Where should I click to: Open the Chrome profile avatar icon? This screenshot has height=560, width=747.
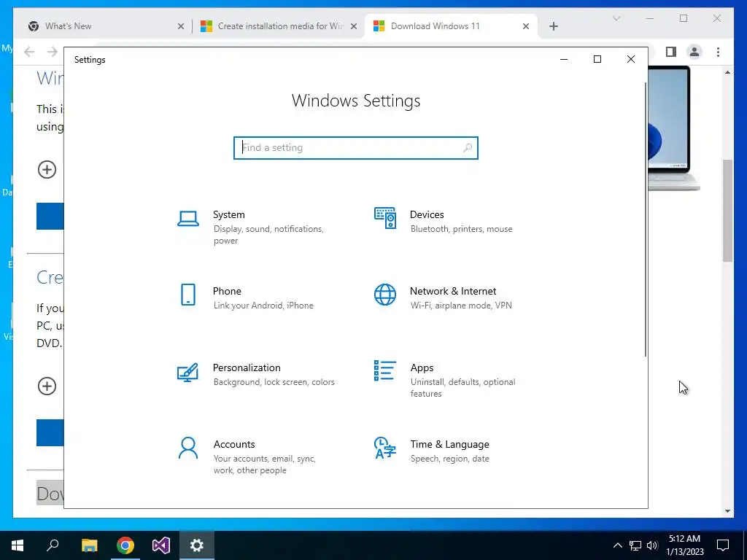(x=694, y=52)
